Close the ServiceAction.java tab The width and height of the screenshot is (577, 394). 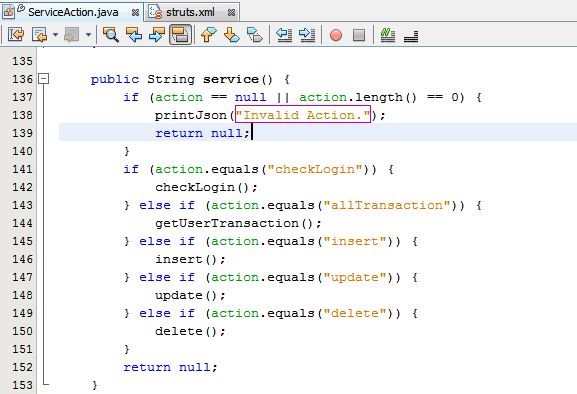(x=135, y=13)
